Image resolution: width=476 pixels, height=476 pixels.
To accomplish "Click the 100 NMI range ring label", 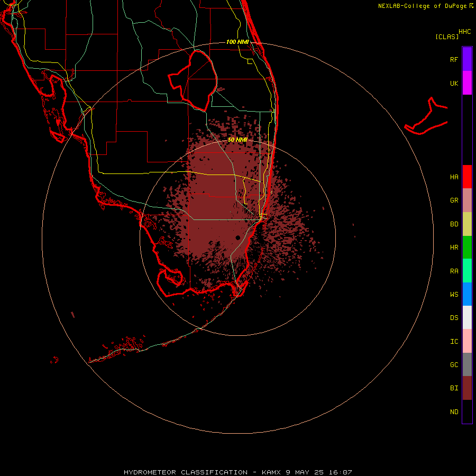I will coord(237,42).
